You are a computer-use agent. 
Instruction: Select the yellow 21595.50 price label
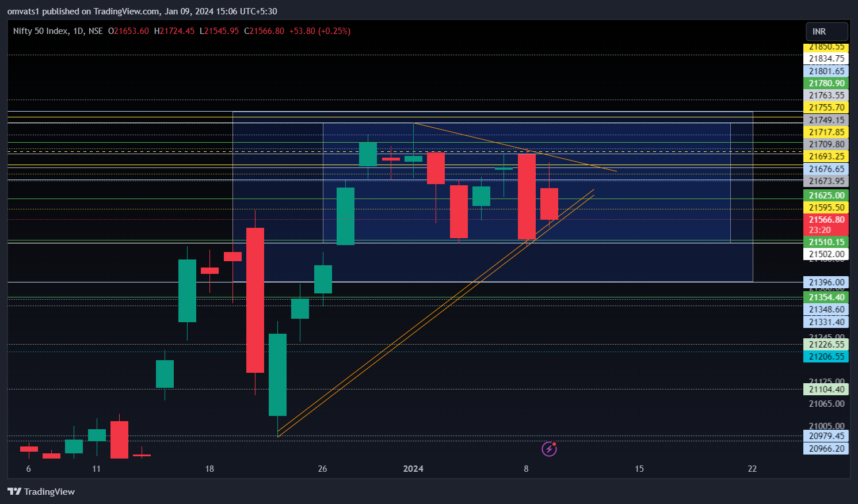point(826,208)
